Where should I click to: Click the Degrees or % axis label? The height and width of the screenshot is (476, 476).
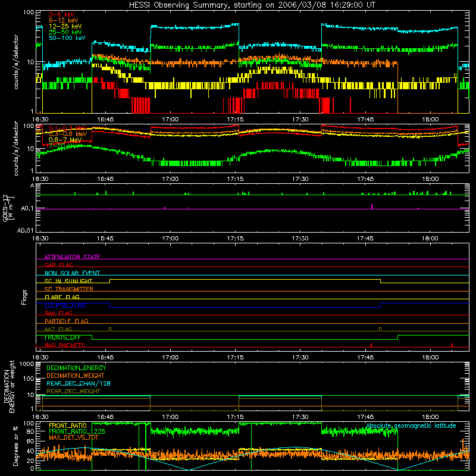[15, 446]
